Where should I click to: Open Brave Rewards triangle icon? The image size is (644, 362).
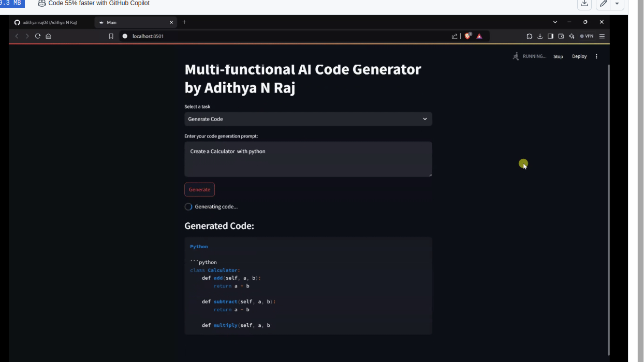[479, 36]
